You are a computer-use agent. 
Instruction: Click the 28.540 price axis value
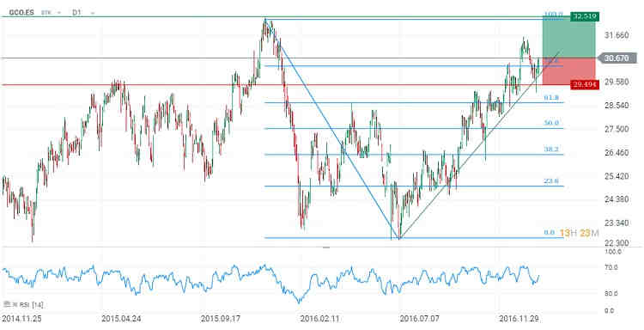(617, 106)
